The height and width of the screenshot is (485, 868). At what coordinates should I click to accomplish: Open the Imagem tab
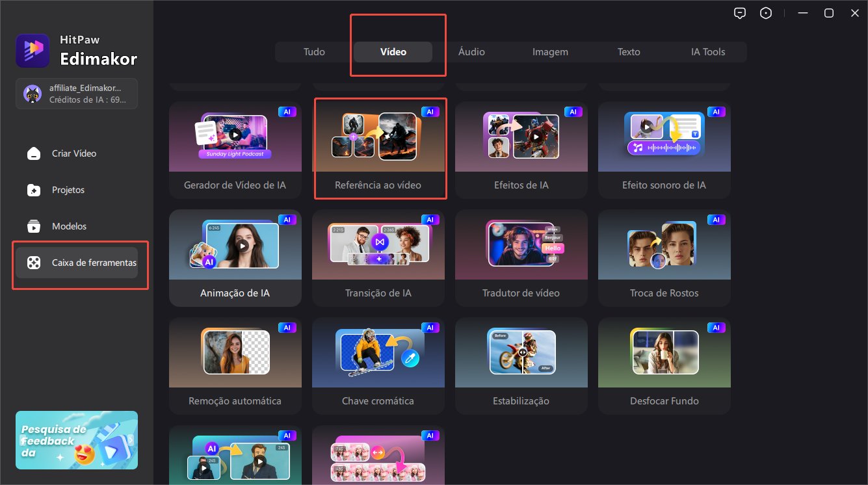(550, 52)
